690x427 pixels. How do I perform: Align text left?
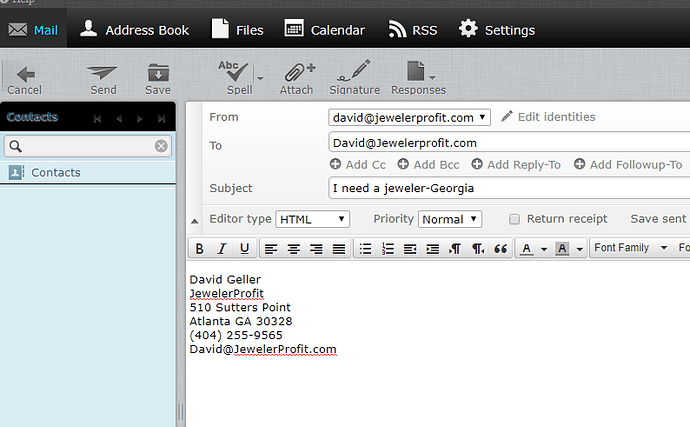point(271,249)
